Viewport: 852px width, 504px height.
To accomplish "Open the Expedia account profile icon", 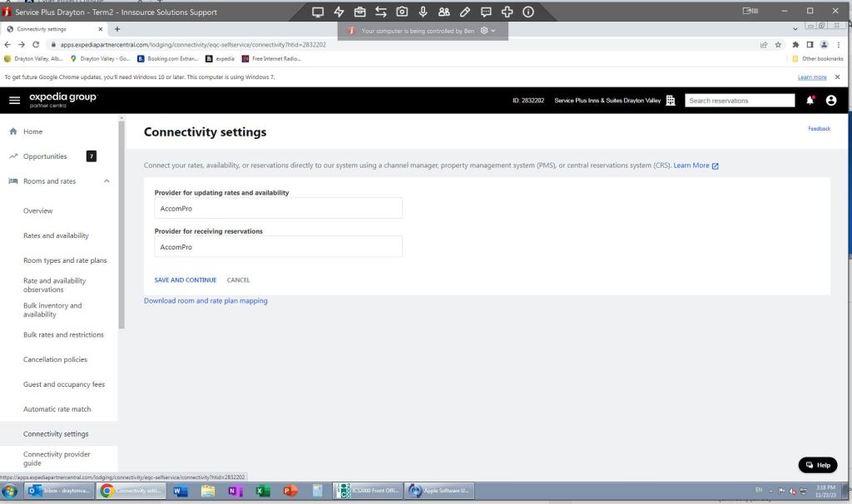I will click(831, 100).
